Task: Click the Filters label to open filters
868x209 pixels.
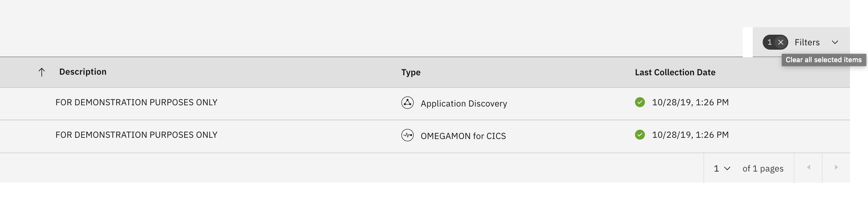Action: click(807, 42)
